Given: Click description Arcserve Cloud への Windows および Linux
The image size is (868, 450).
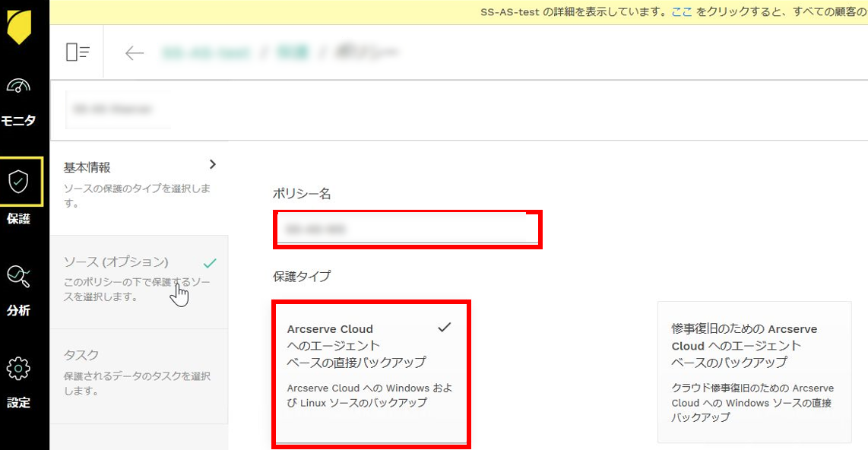Looking at the screenshot, I should tap(369, 395).
